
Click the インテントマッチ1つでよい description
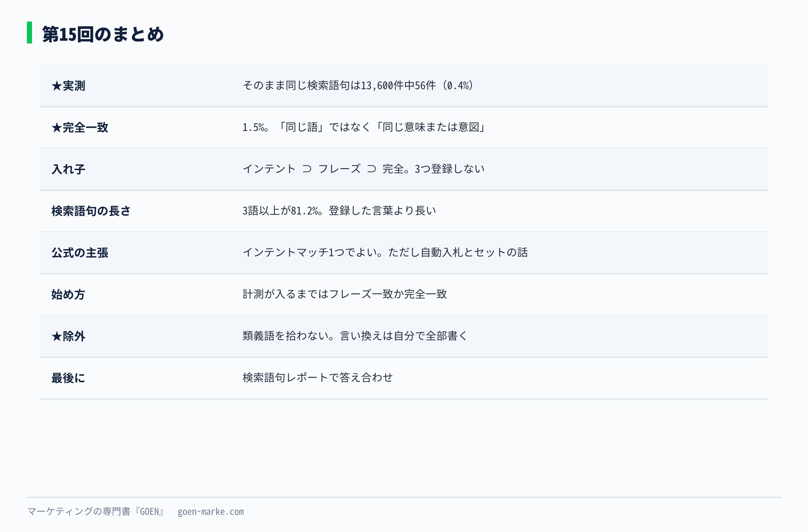(x=385, y=253)
